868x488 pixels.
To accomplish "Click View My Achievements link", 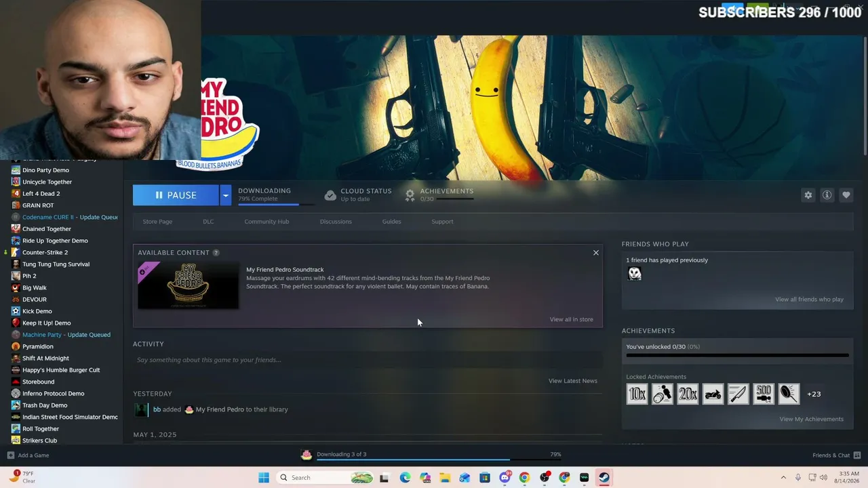I will (811, 419).
